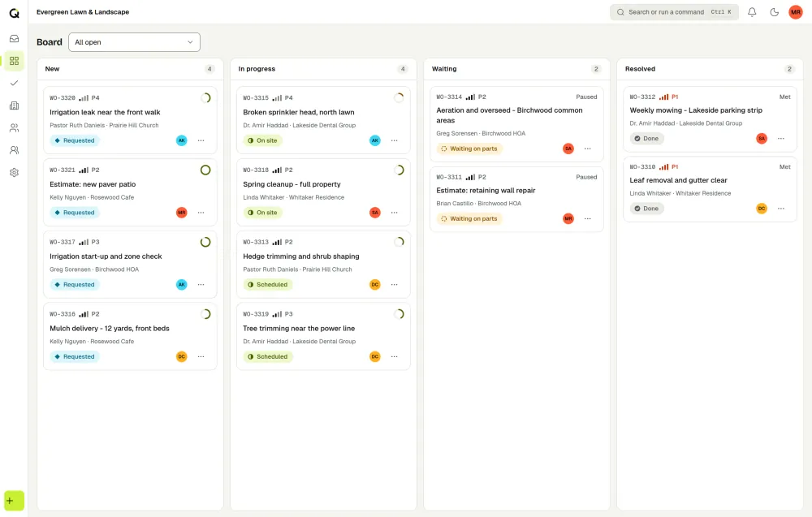The height and width of the screenshot is (517, 812).
Task: Select the Board grid icon in sidebar
Action: point(14,61)
